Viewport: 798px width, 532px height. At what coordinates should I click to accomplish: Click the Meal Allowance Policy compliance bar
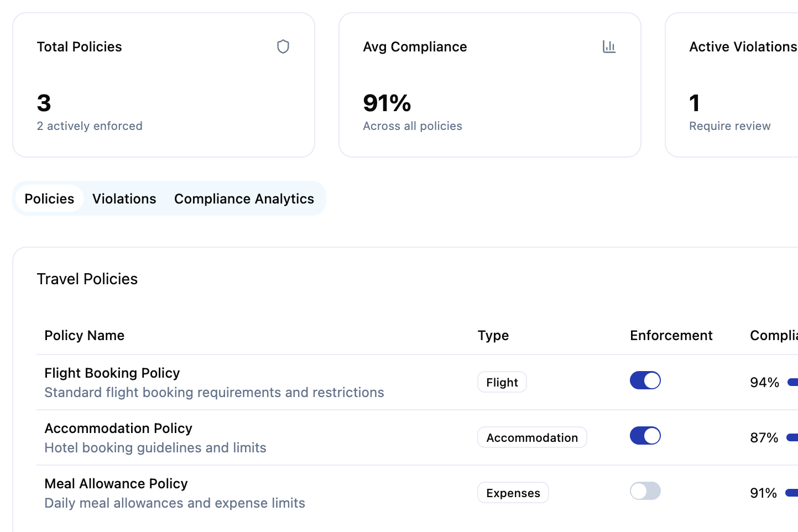(791, 493)
